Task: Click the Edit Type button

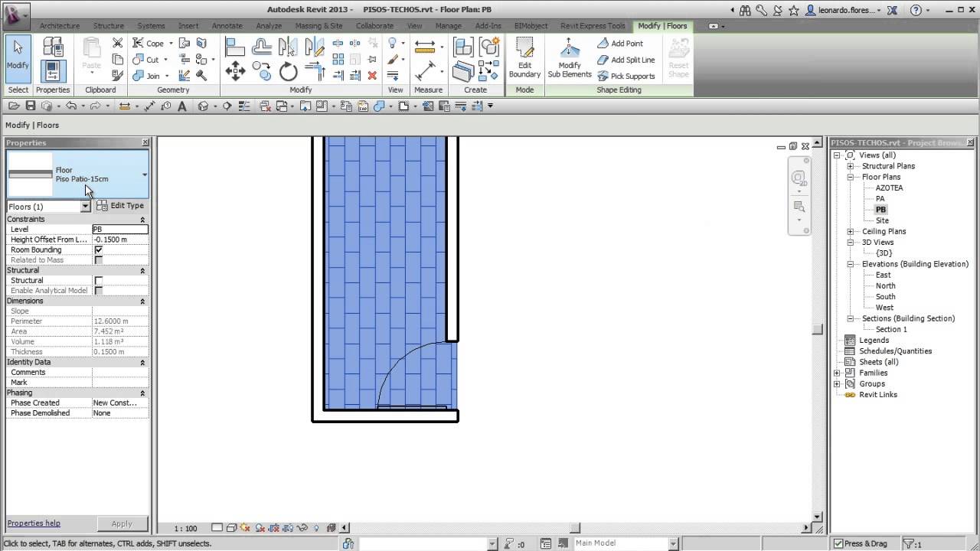Action: pos(121,206)
